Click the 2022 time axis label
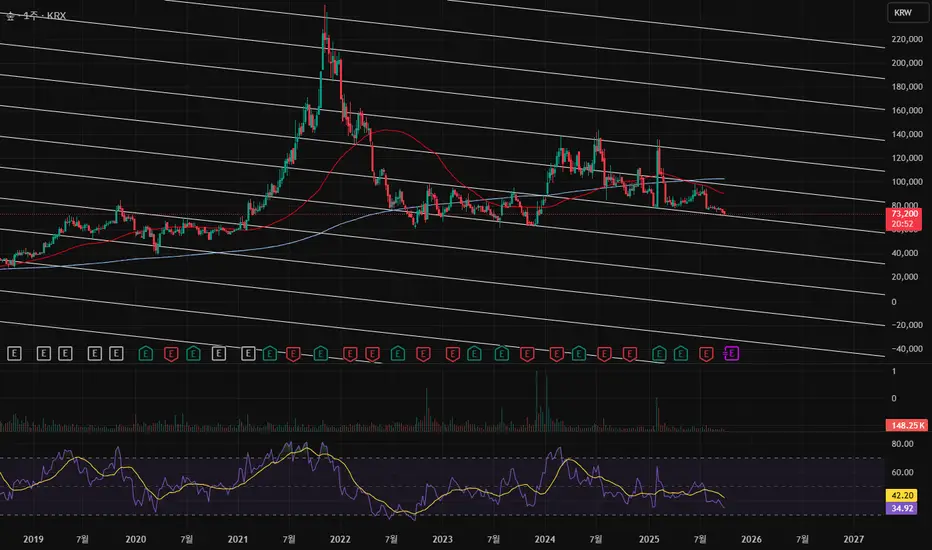The image size is (932, 550). coord(340,539)
